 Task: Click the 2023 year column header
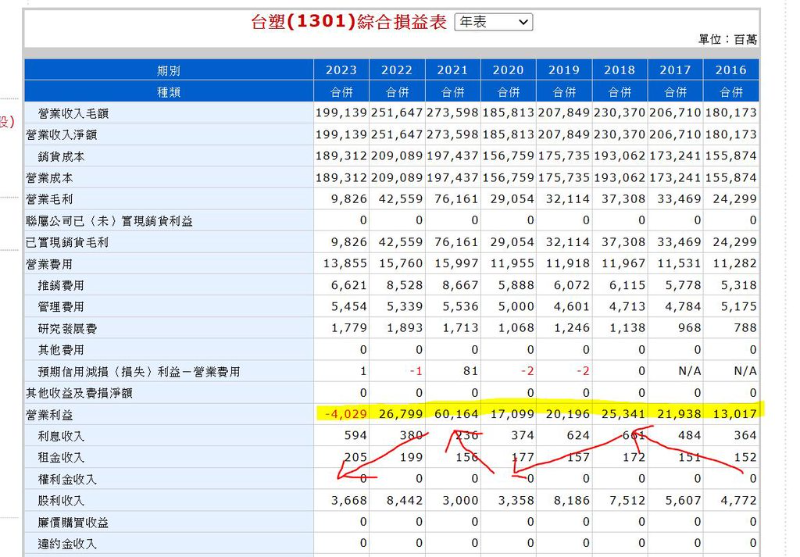(x=341, y=70)
